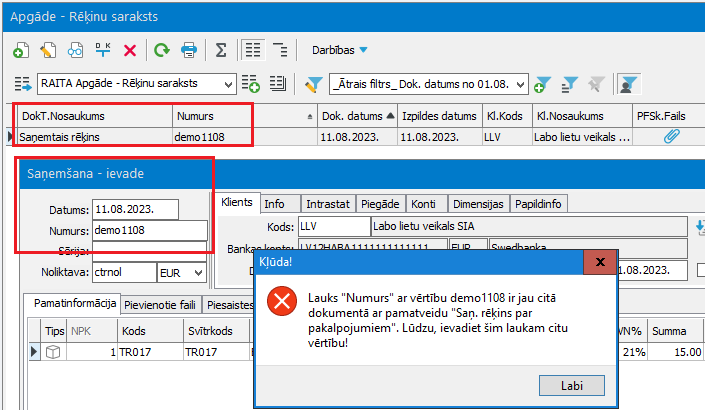Open the Pievienotie faili tab
This screenshot has height=410, width=705.
tap(161, 305)
